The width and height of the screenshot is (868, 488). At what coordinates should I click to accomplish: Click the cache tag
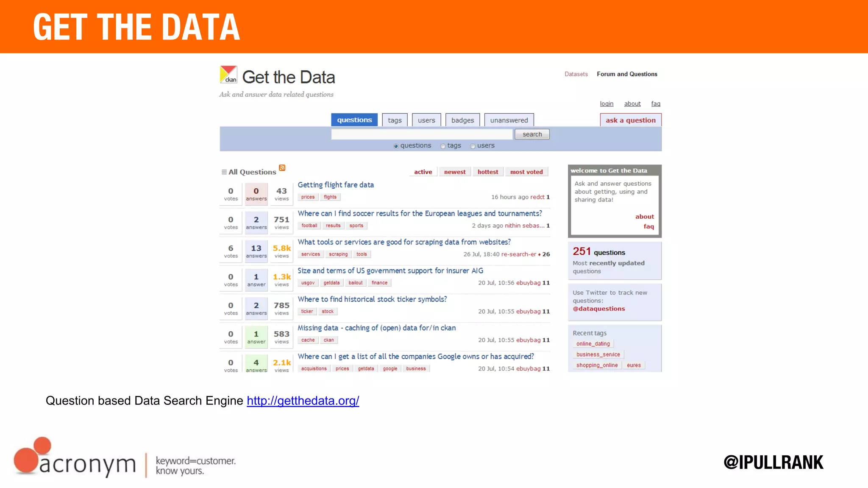pyautogui.click(x=308, y=340)
